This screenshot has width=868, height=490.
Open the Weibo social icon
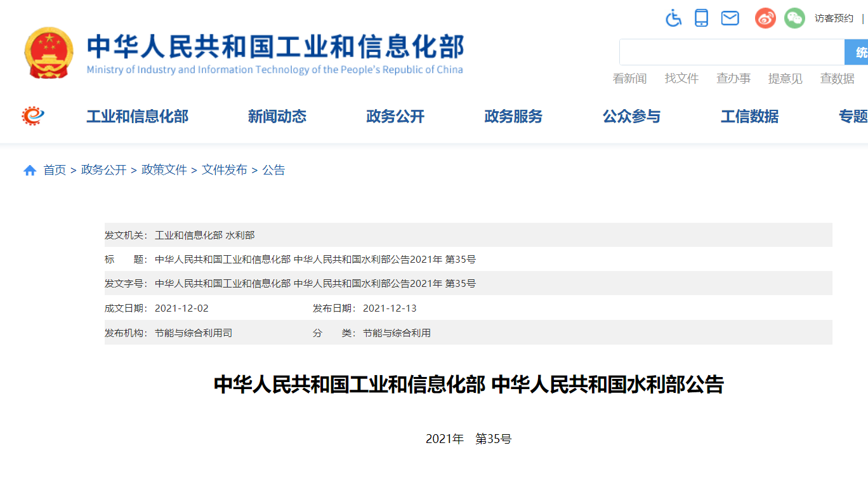tap(765, 18)
